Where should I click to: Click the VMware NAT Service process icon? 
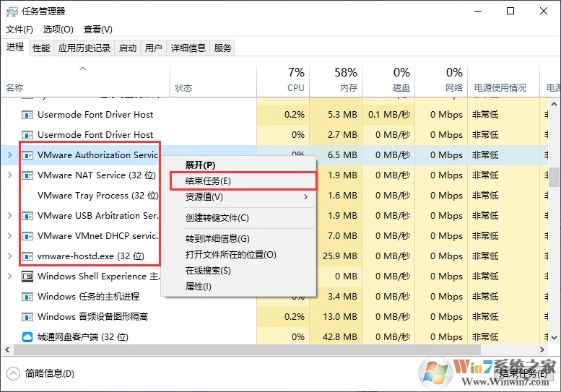[27, 175]
